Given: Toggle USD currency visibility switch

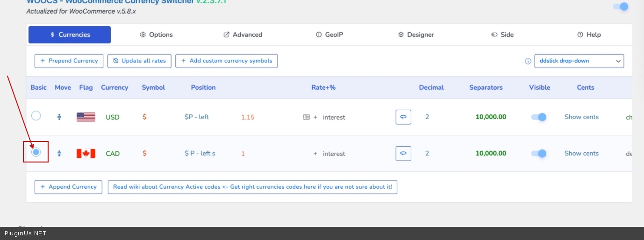Looking at the screenshot, I should click(539, 117).
